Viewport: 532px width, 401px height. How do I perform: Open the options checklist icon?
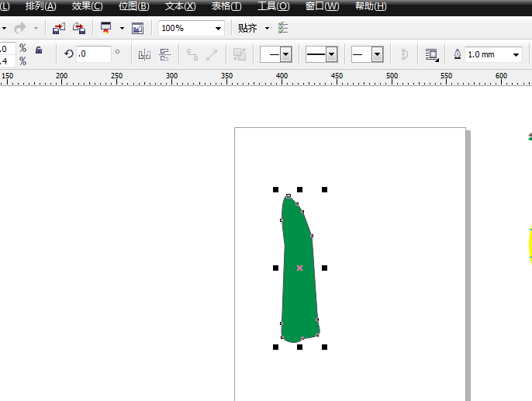[283, 28]
